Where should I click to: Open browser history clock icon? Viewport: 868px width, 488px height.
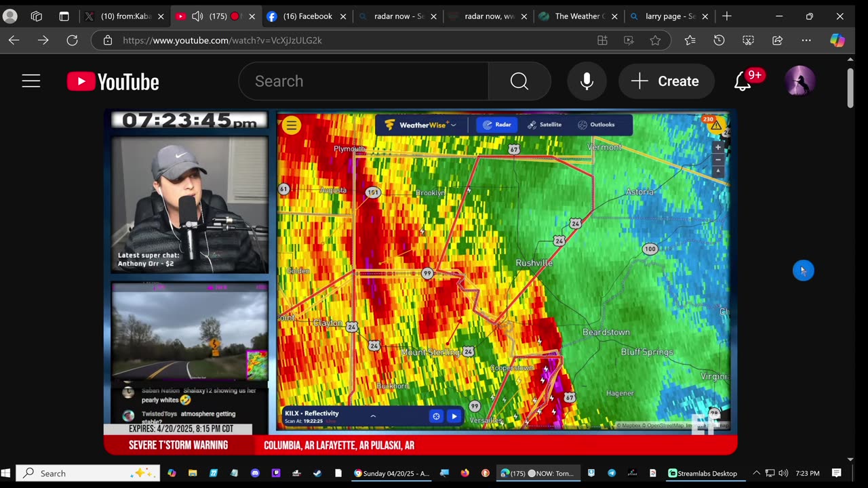pyautogui.click(x=719, y=41)
